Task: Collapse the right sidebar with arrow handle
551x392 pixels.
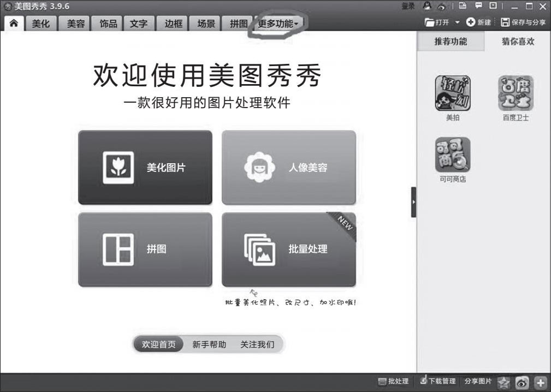Action: pyautogui.click(x=413, y=202)
